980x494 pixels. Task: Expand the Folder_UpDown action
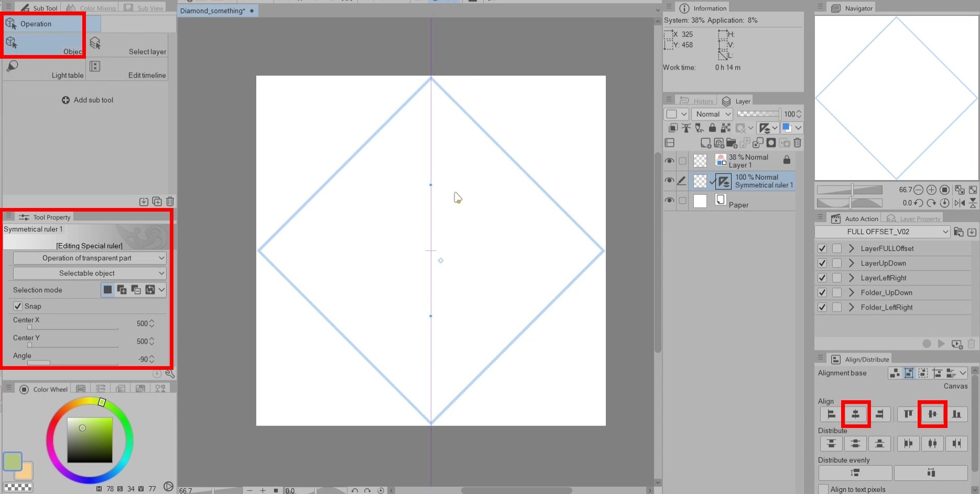(851, 293)
